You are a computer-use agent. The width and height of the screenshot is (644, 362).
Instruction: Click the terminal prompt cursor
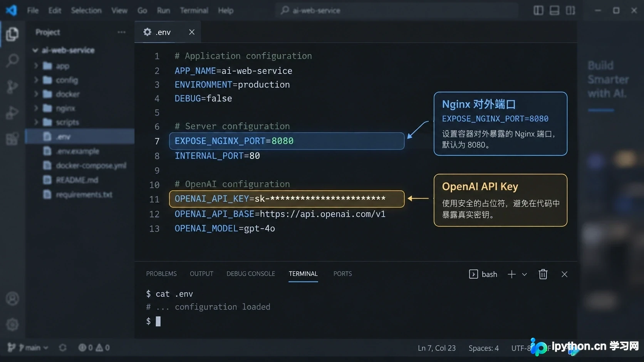point(158,321)
